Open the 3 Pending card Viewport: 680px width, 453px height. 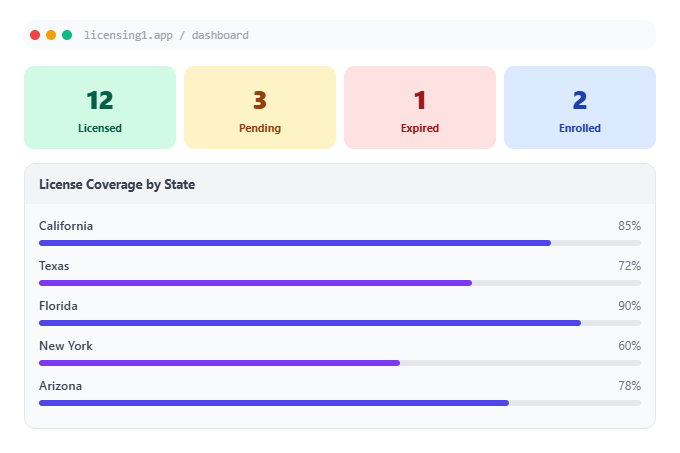coord(260,108)
